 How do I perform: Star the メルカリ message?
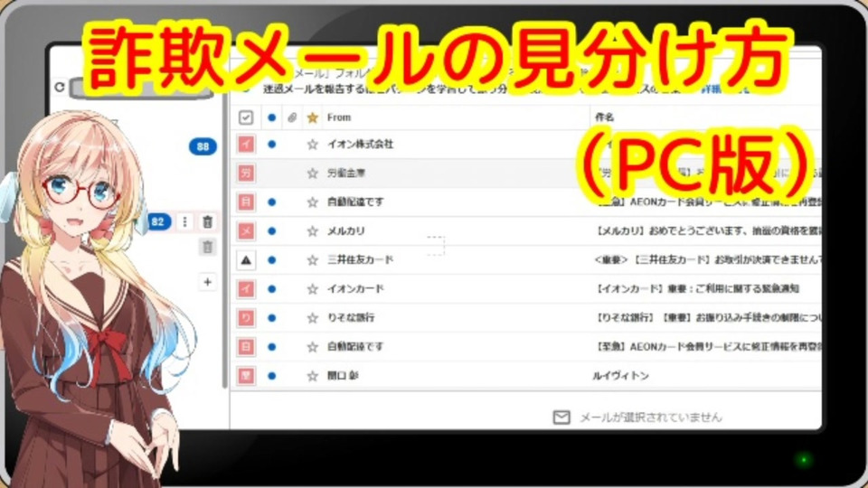(x=312, y=230)
